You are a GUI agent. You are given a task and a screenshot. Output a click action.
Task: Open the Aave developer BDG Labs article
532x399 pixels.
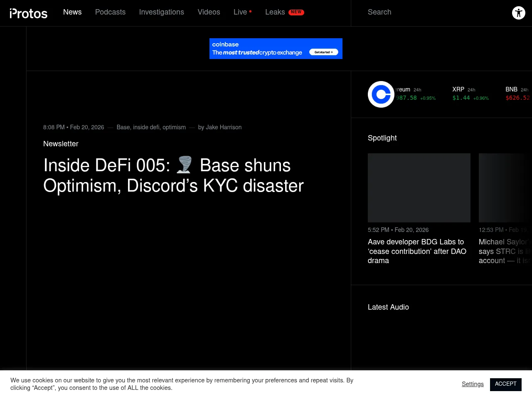pos(417,251)
